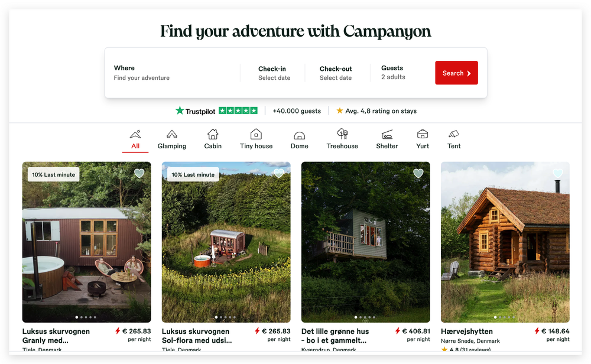The width and height of the screenshot is (591, 364).
Task: Filter by Tiny house icon
Action: coord(256,134)
